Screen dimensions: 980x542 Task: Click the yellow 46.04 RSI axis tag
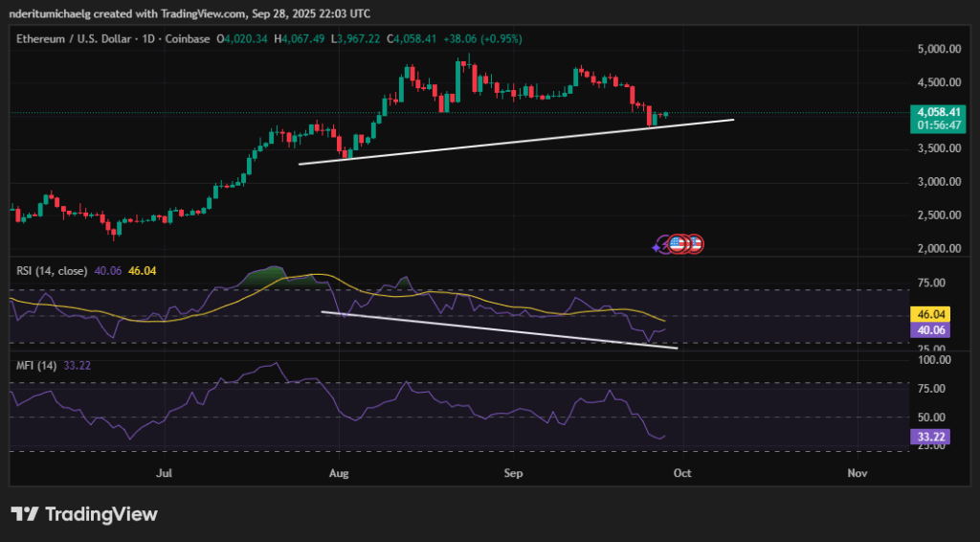click(x=930, y=314)
